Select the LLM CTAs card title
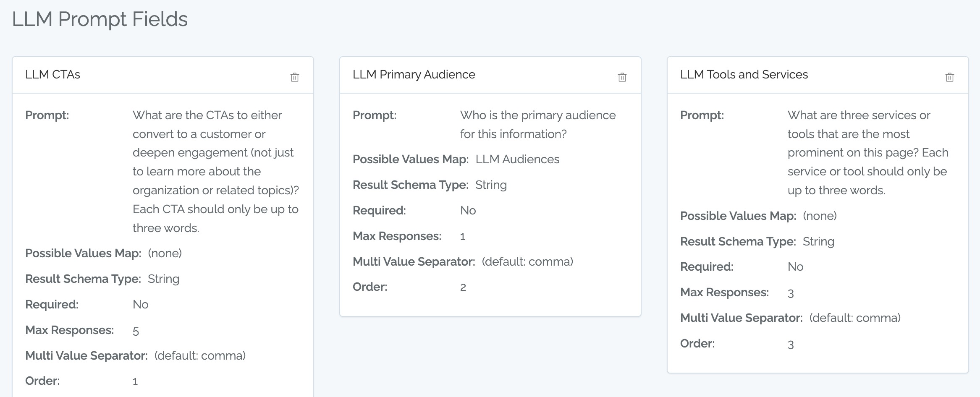This screenshot has width=980, height=397. coord(52,75)
